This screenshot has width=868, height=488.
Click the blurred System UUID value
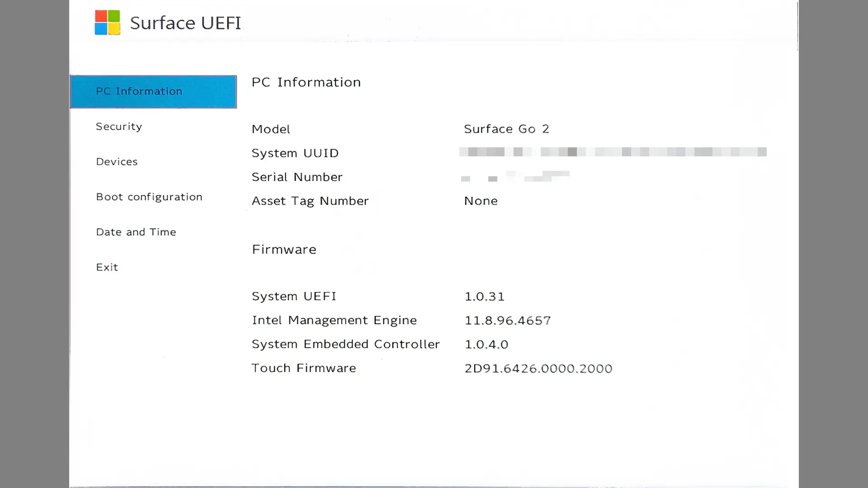[x=613, y=152]
